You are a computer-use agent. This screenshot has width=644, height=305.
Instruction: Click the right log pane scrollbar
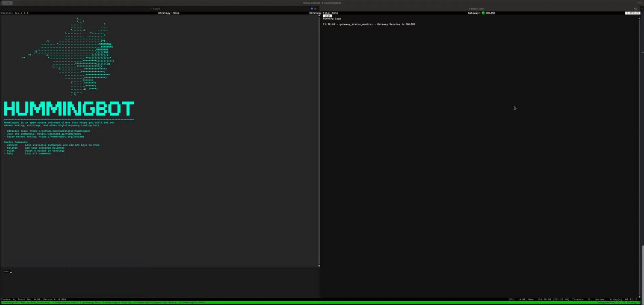click(639, 157)
